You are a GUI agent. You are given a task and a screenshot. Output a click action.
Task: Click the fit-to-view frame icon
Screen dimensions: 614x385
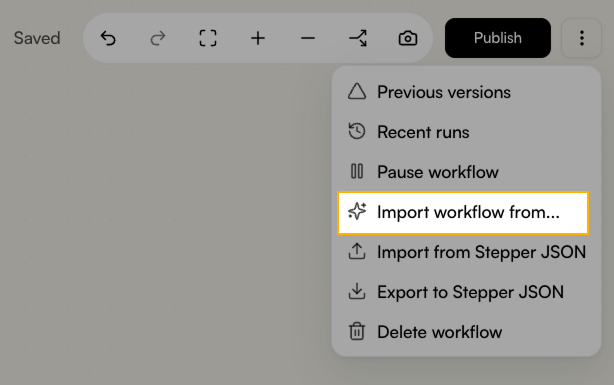(208, 38)
